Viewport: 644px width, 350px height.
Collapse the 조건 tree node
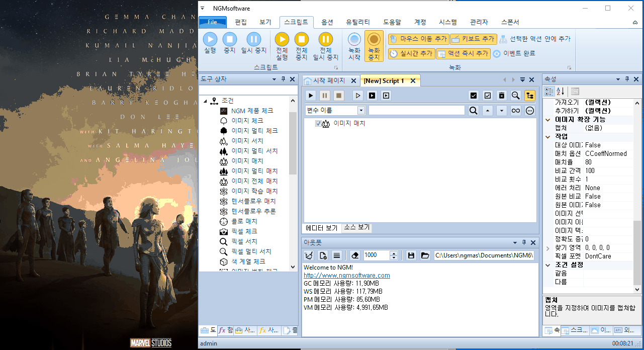206,101
